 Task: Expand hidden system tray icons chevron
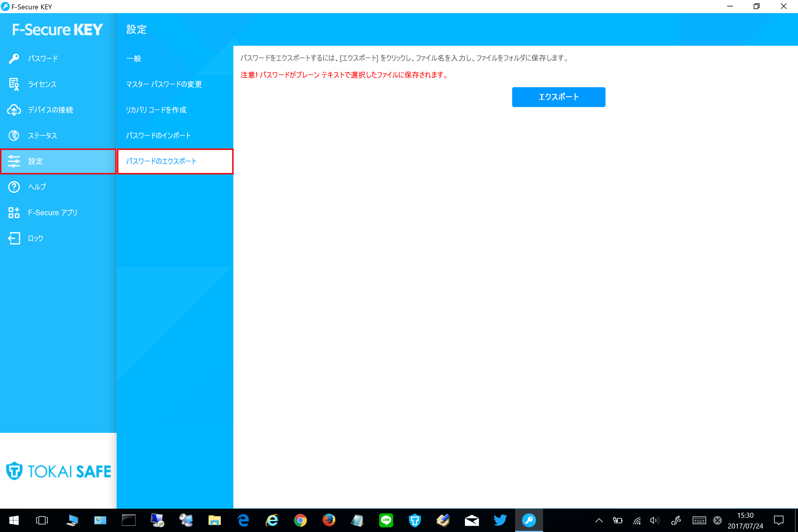(x=599, y=520)
